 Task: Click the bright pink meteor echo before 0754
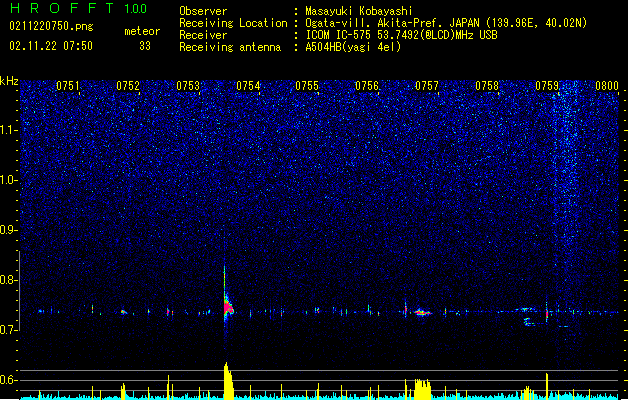pyautogui.click(x=228, y=307)
